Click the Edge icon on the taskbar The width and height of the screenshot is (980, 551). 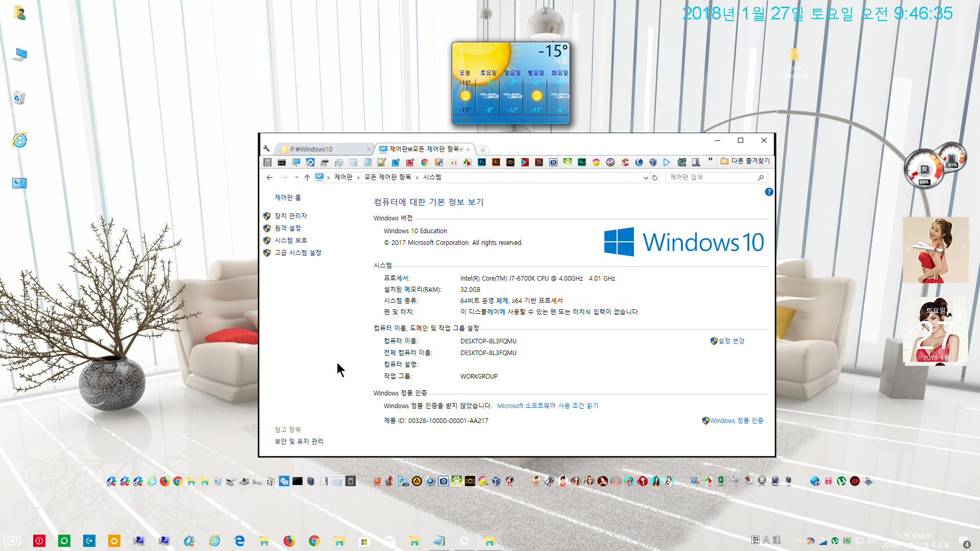[239, 541]
